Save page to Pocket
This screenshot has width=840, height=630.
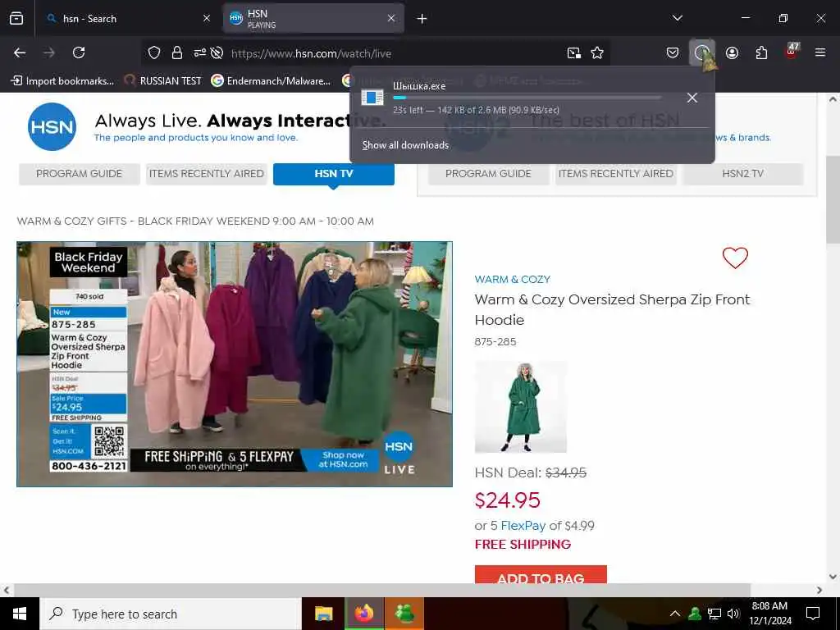pyautogui.click(x=673, y=52)
